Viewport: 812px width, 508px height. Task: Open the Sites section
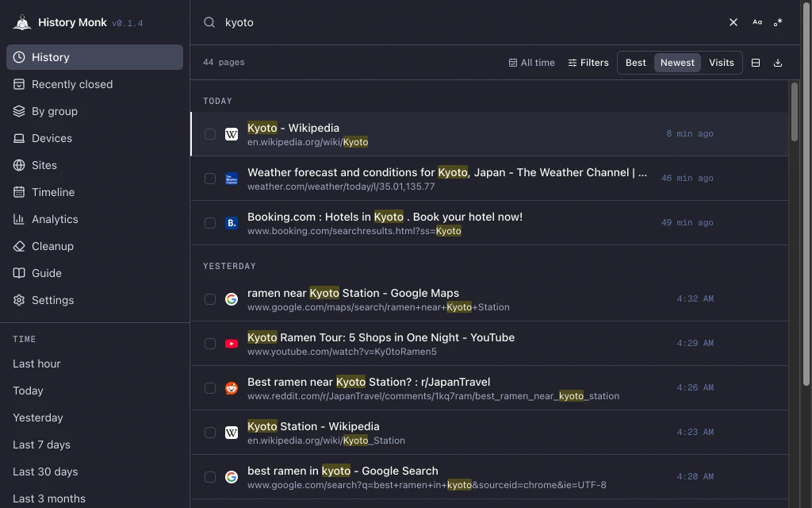coord(95,165)
